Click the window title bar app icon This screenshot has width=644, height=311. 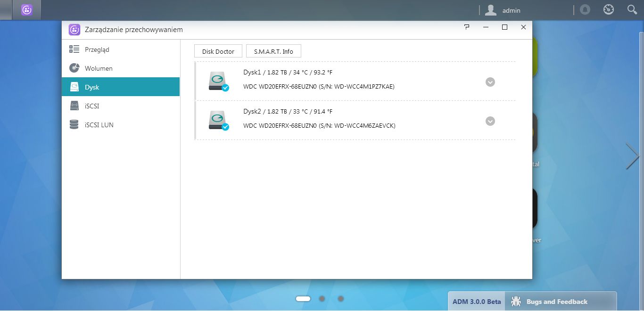click(x=74, y=30)
